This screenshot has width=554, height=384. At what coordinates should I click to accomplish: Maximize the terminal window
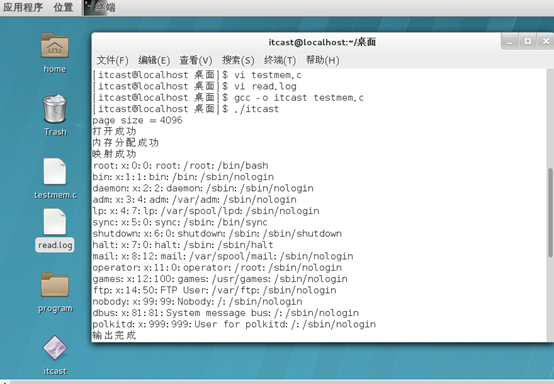pos(528,42)
